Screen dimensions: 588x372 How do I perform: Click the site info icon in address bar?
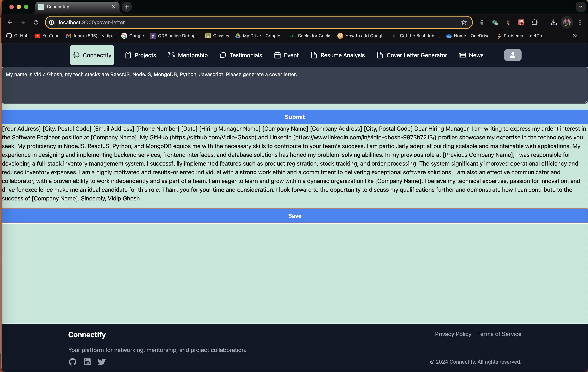52,23
